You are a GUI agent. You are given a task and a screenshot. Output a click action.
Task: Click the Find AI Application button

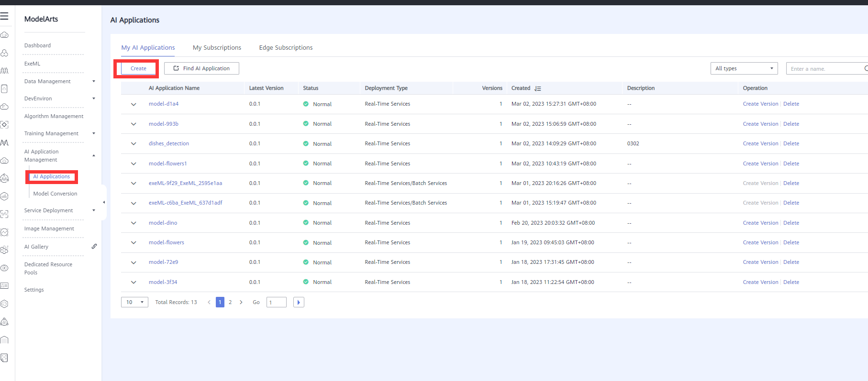(x=201, y=68)
